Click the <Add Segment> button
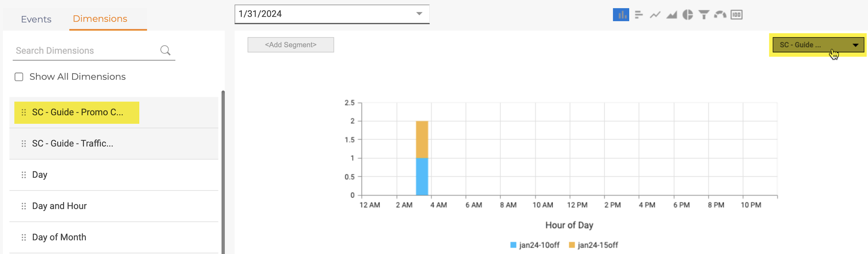Viewport: 868px width, 254px height. coord(291,45)
